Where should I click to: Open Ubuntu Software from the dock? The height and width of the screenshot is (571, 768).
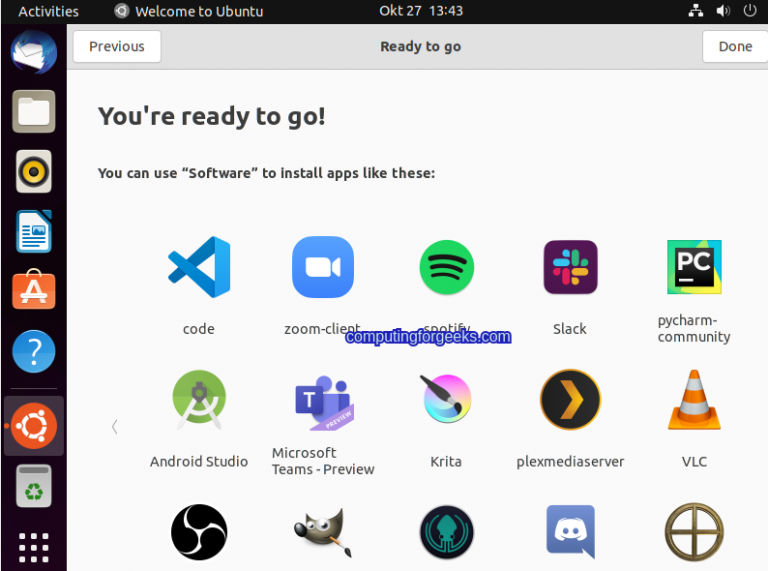34,290
